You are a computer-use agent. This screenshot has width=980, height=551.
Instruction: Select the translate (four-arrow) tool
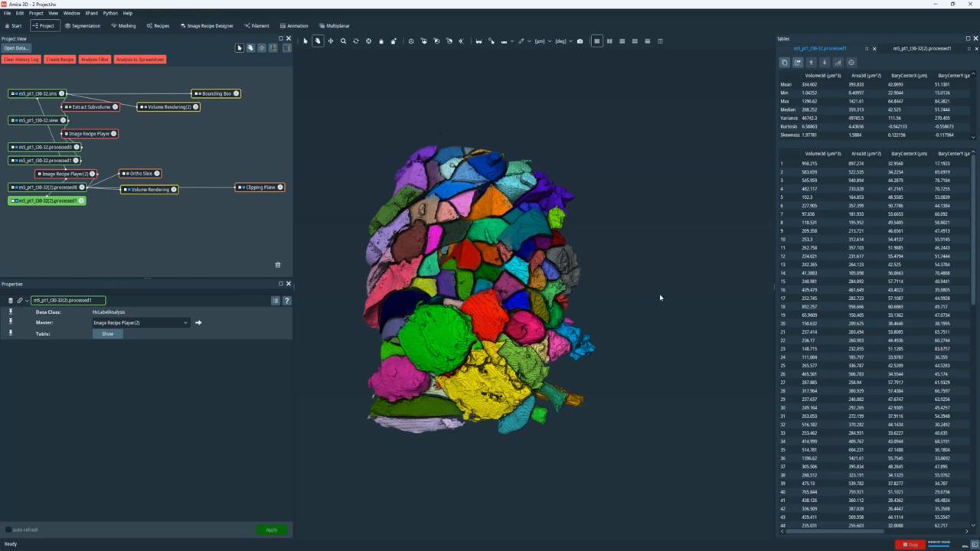point(331,41)
